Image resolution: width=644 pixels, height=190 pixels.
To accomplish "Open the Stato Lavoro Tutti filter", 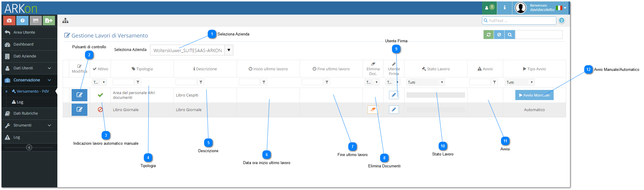I will (x=425, y=82).
